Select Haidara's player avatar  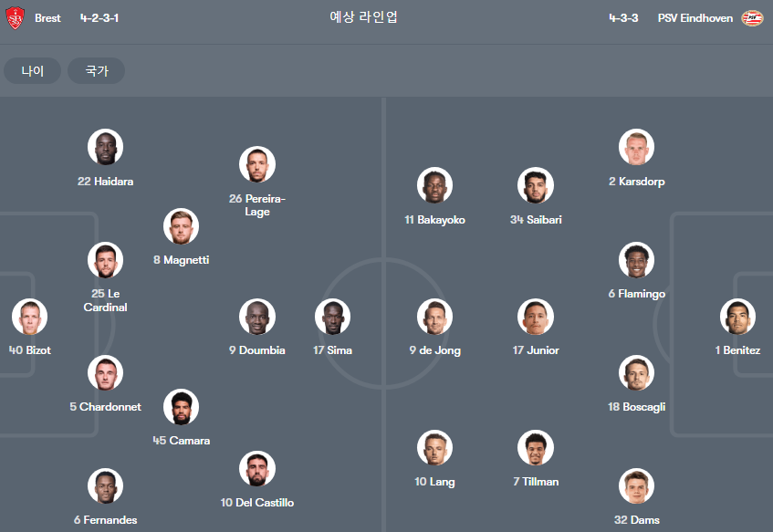106,147
